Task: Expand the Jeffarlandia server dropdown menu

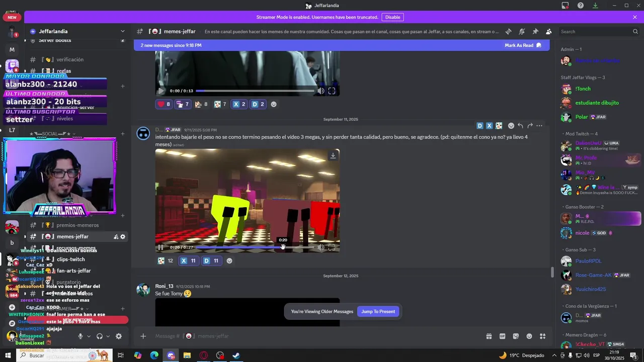Action: (x=122, y=31)
